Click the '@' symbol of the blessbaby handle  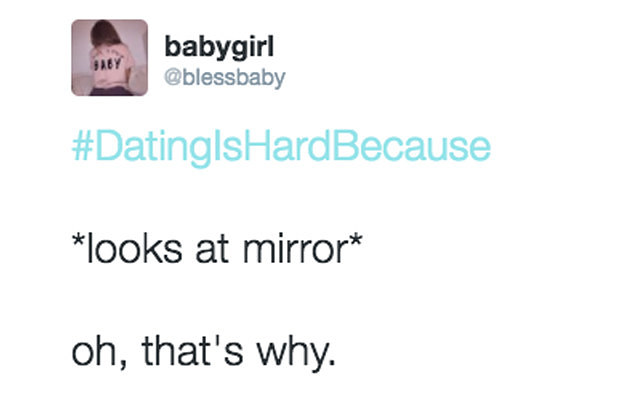click(173, 78)
